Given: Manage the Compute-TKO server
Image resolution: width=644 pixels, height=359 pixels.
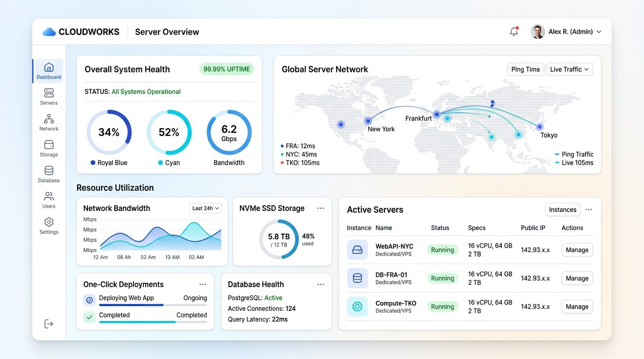Looking at the screenshot, I should [577, 307].
